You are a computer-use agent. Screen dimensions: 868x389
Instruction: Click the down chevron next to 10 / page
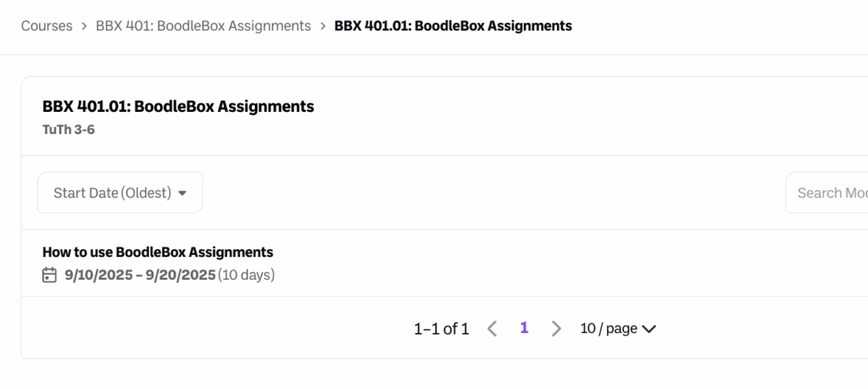click(x=649, y=329)
